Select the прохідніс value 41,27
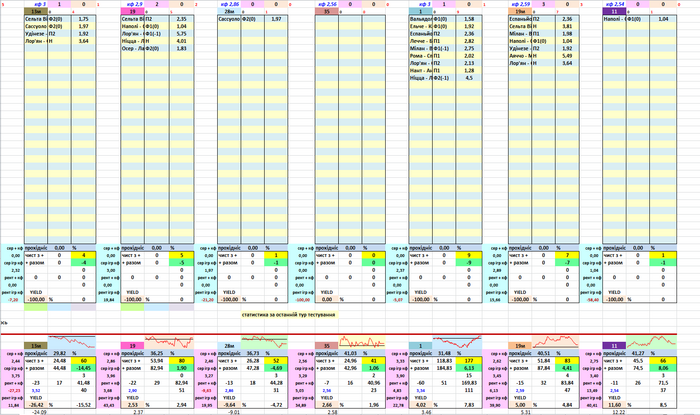This screenshot has width=700, height=415. pyautogui.click(x=638, y=353)
